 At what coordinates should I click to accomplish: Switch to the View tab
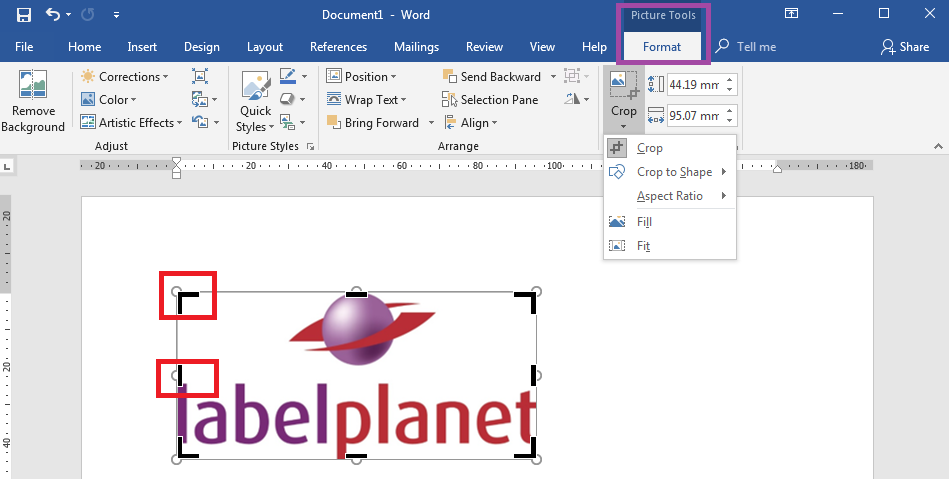(x=542, y=47)
